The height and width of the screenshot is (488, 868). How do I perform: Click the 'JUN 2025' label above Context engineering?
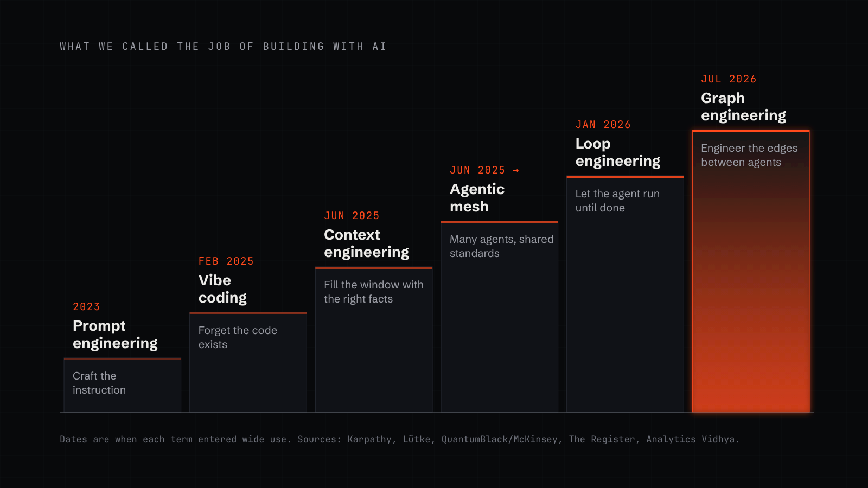[x=352, y=216]
